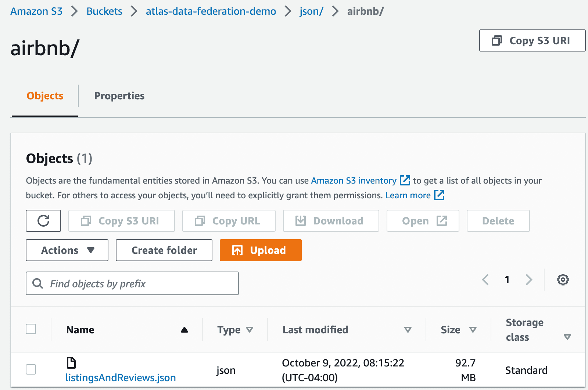The width and height of the screenshot is (588, 390).
Task: Click the orange Upload button
Action: click(x=261, y=250)
